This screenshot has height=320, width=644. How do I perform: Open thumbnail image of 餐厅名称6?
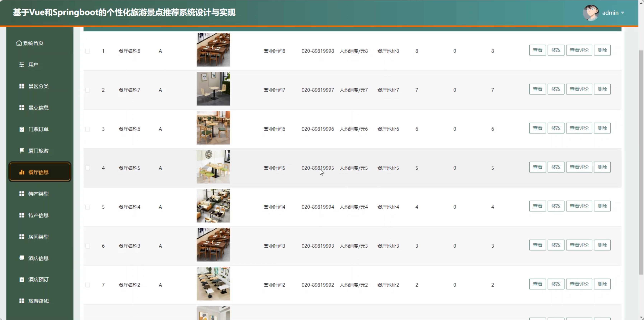point(213,128)
